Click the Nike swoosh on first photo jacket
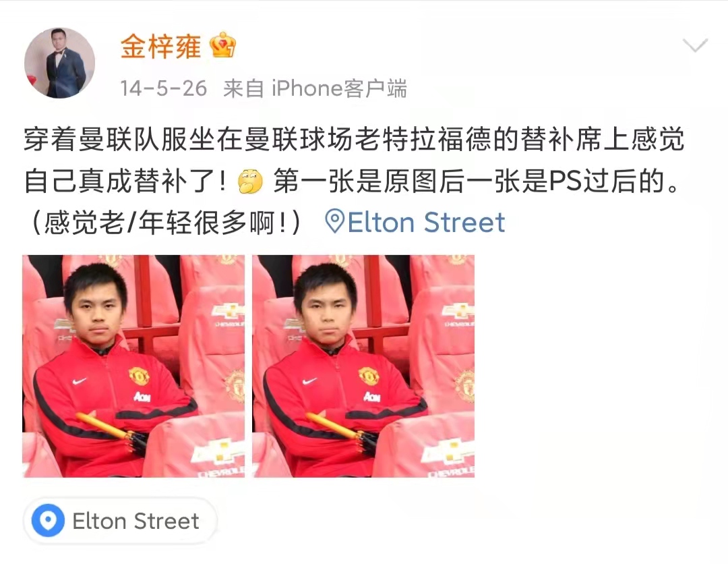The image size is (728, 564). coord(80,381)
